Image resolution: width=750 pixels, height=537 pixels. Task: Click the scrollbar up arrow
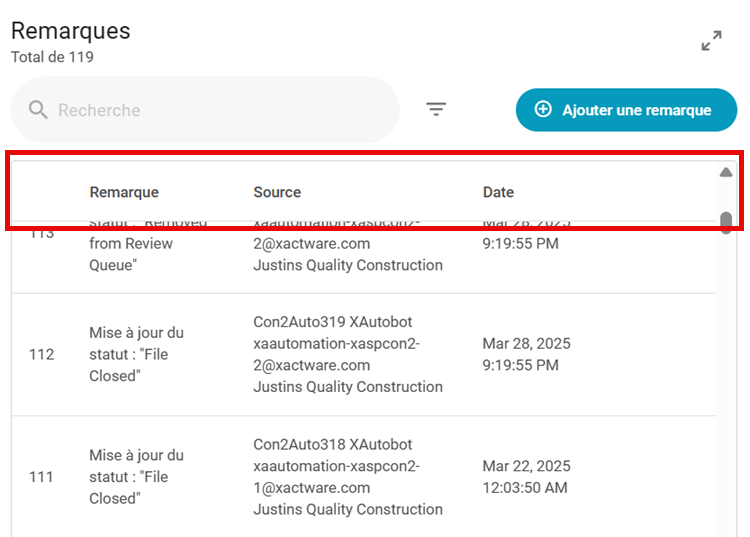tap(726, 172)
